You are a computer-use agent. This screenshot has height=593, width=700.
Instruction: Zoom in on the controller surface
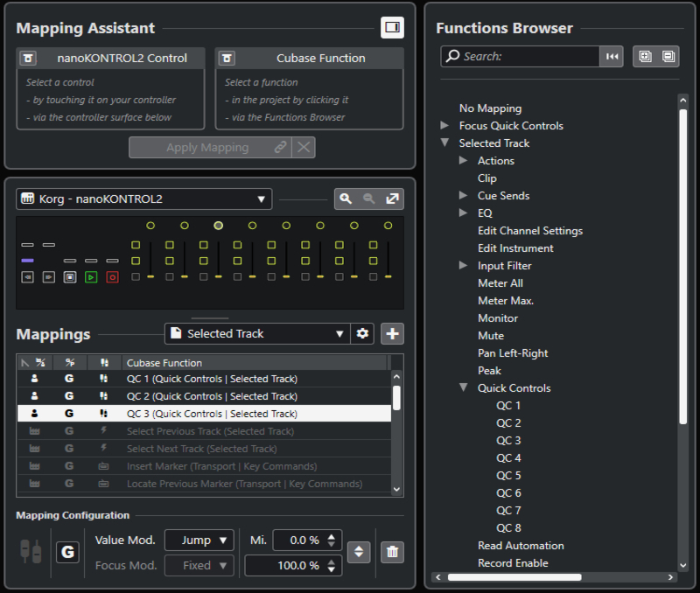[346, 199]
